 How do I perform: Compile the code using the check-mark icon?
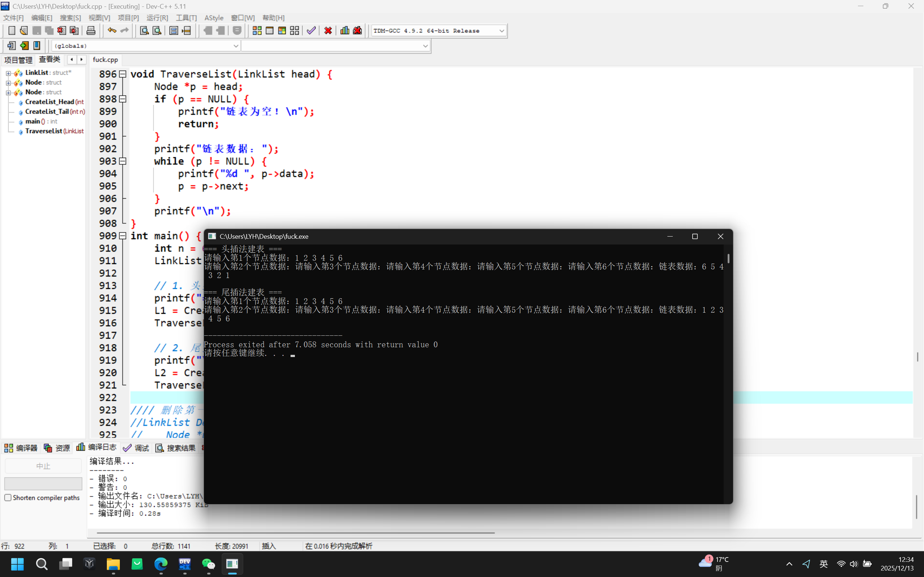click(x=310, y=31)
